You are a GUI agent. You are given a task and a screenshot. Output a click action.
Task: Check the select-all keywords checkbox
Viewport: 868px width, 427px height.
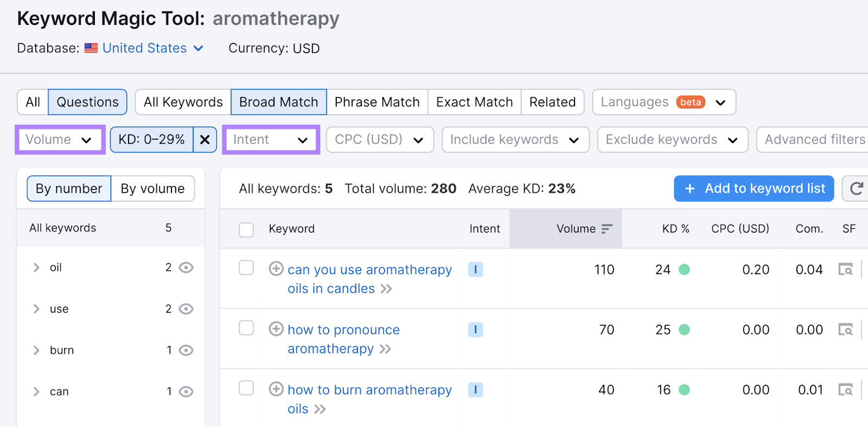tap(246, 230)
